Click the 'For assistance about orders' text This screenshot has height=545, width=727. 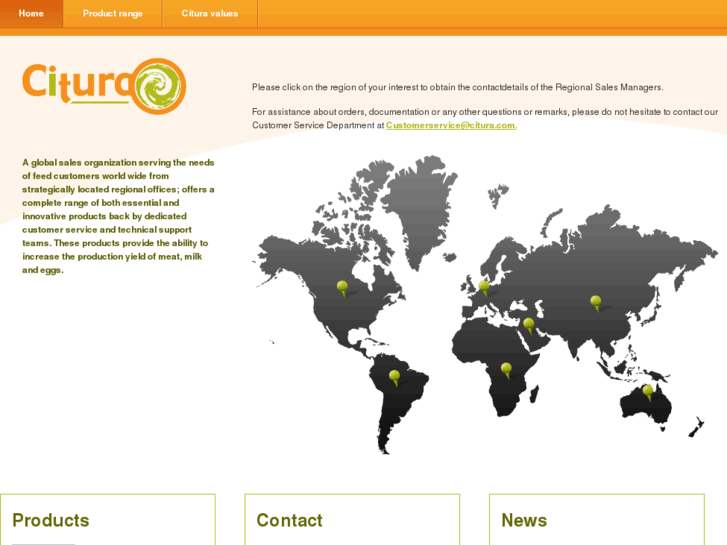485,118
